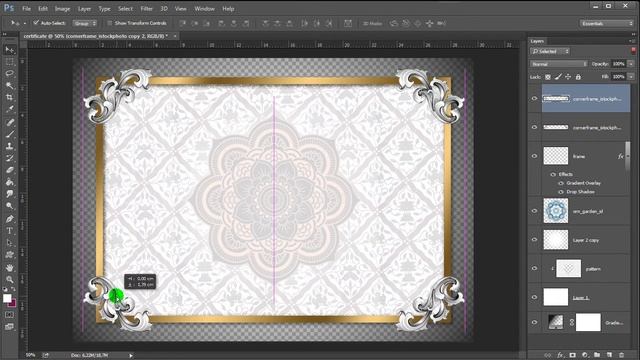The width and height of the screenshot is (640, 360).
Task: Open the Image menu
Action: (62, 9)
